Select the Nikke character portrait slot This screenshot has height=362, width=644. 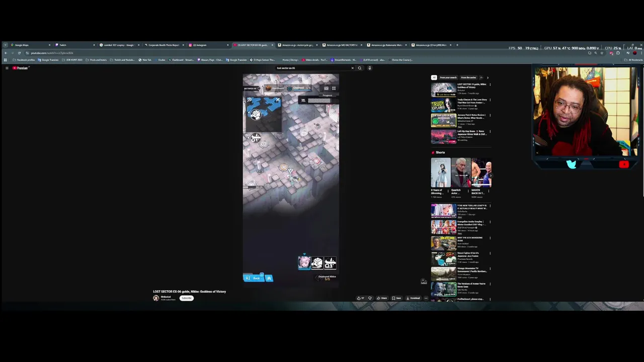click(304, 262)
